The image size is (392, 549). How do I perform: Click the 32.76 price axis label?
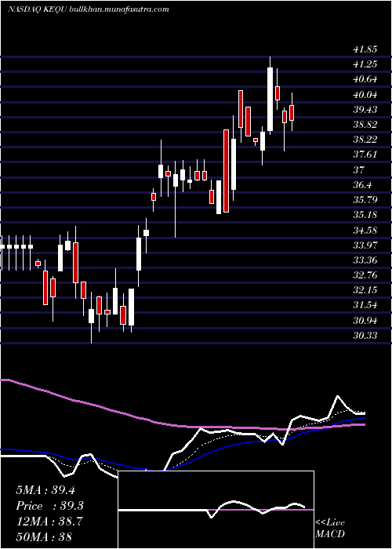pos(365,275)
